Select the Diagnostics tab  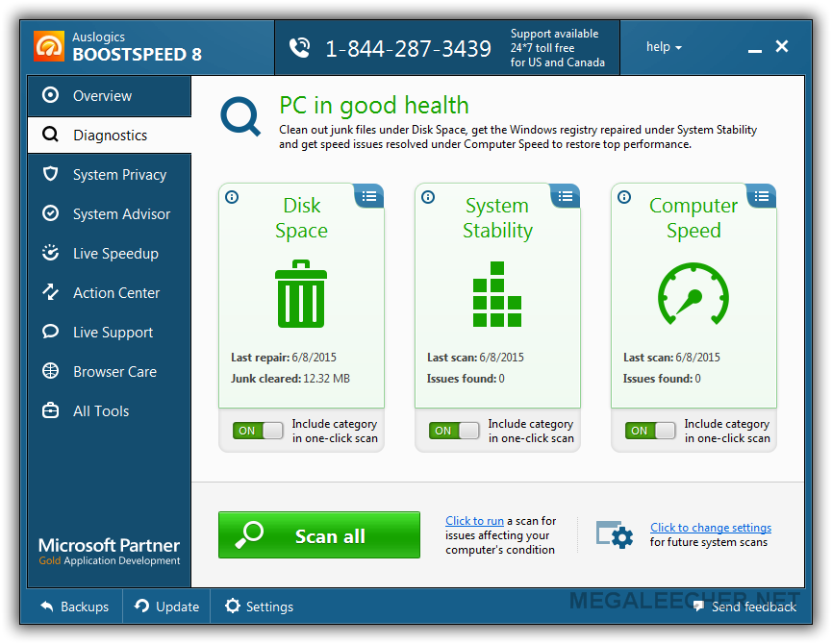(x=110, y=136)
